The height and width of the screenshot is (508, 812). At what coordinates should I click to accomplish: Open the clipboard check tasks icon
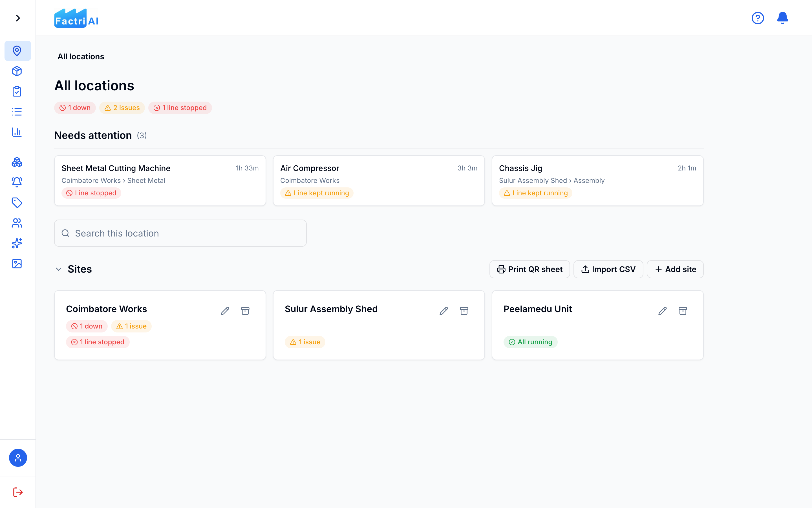click(x=17, y=91)
